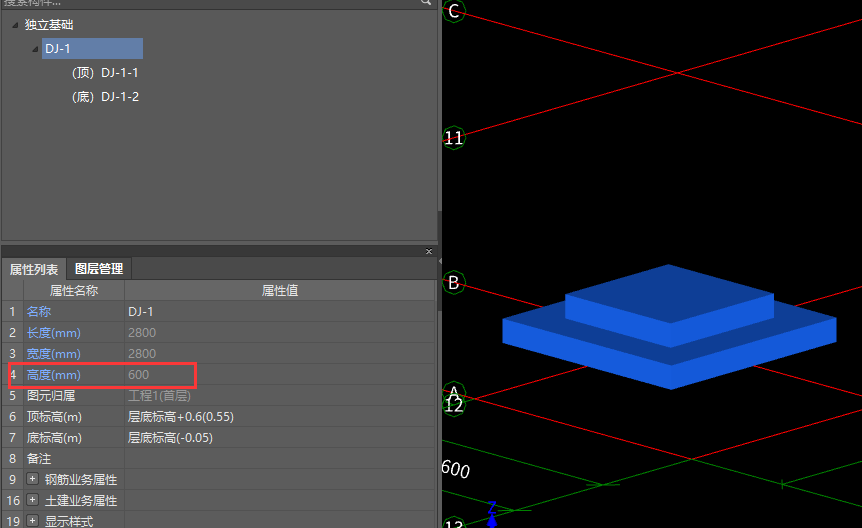Select DJ-1 in component tree
Screen dimensions: 862x528
(x=92, y=48)
